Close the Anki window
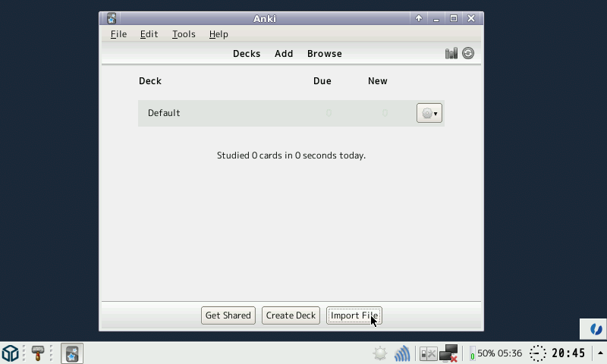This screenshot has width=607, height=364. (x=471, y=18)
